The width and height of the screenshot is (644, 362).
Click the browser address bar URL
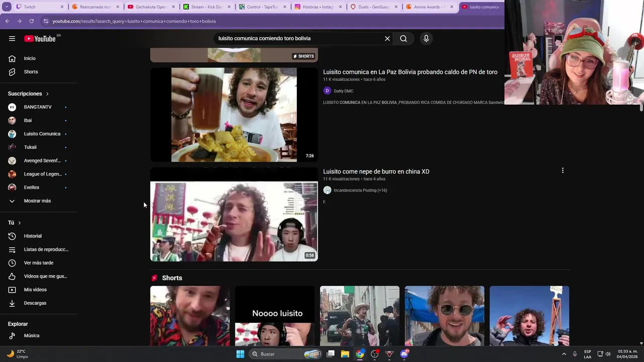pos(134,21)
